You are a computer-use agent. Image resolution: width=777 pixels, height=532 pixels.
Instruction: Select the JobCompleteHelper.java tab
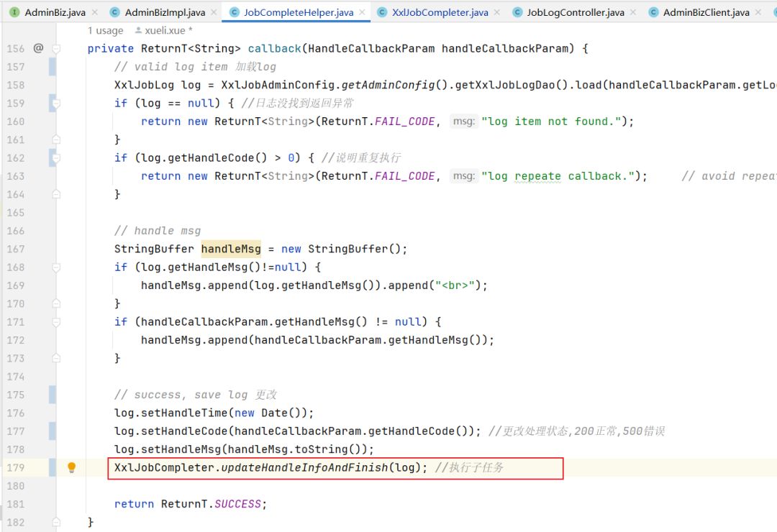[x=299, y=12]
